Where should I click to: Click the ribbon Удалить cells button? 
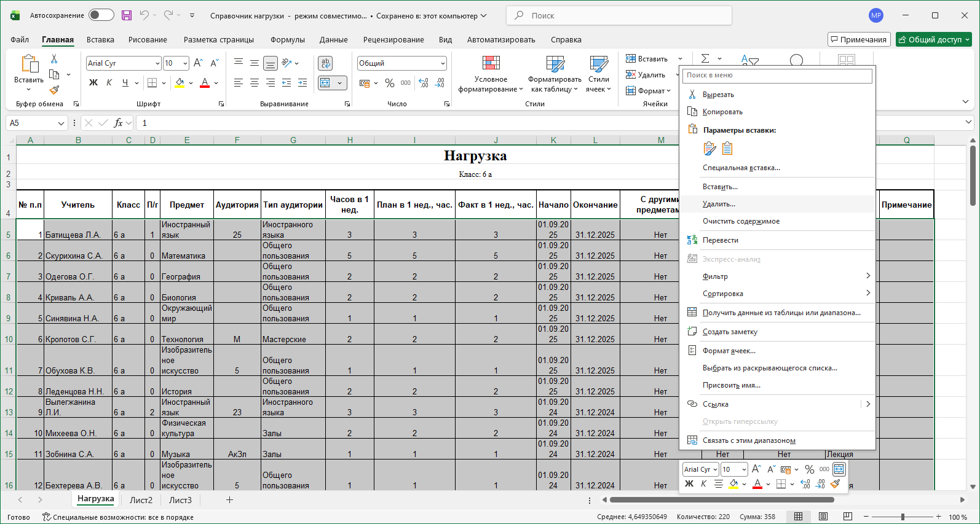(x=646, y=75)
